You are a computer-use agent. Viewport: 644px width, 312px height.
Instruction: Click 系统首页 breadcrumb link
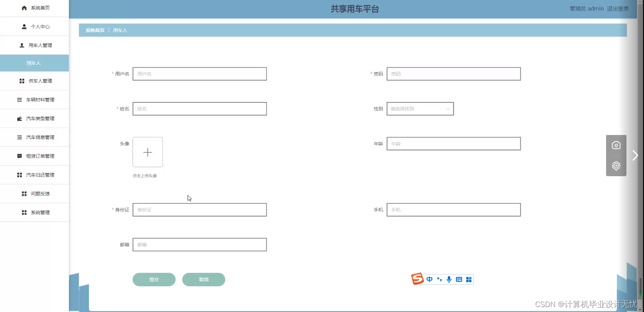pos(95,30)
